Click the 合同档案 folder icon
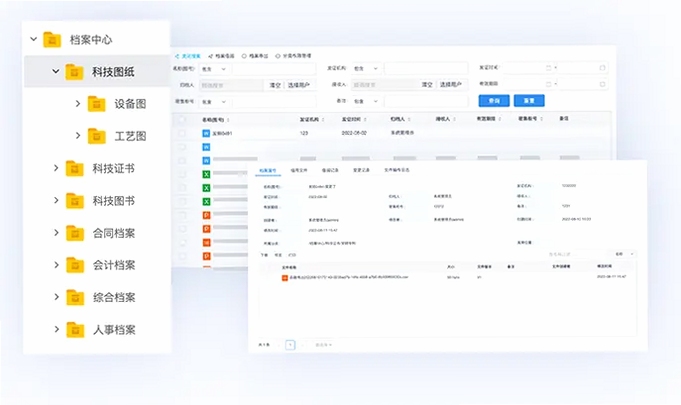The width and height of the screenshot is (681, 405). coord(75,233)
